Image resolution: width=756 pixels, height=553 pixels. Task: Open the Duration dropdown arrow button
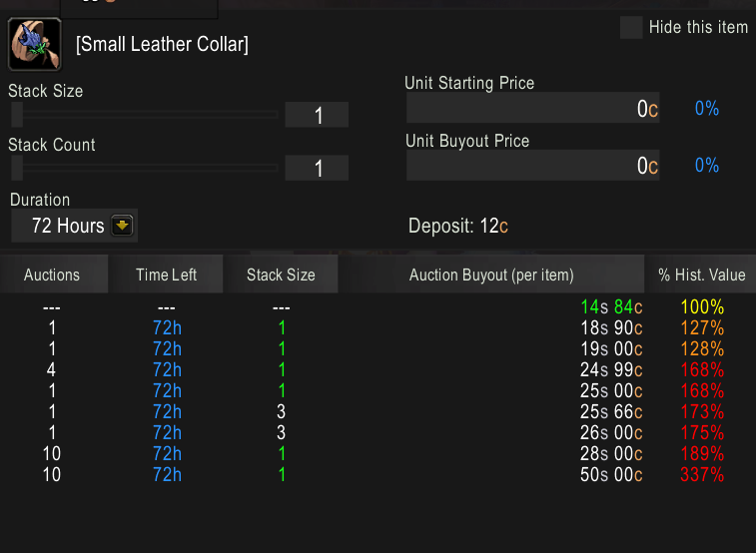[x=122, y=226]
